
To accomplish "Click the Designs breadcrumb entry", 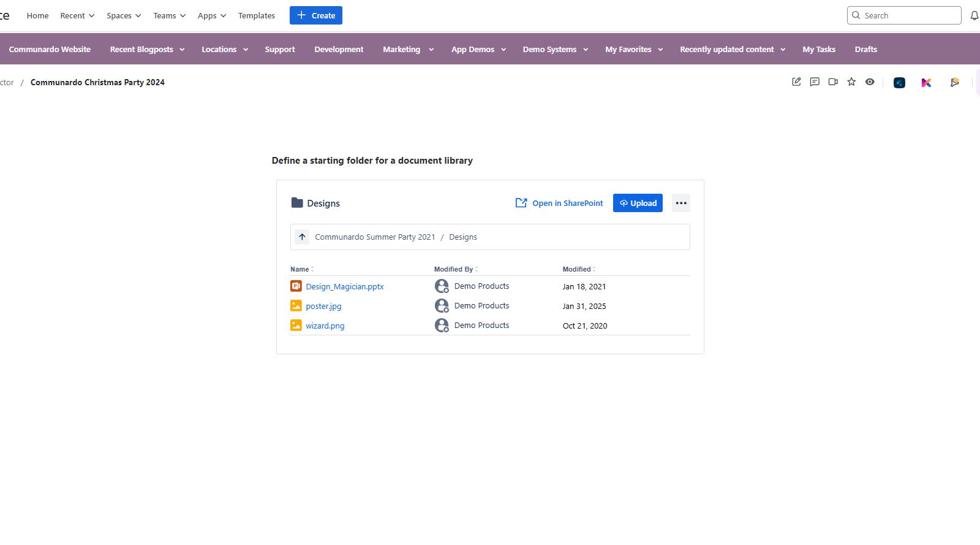I will tap(463, 237).
